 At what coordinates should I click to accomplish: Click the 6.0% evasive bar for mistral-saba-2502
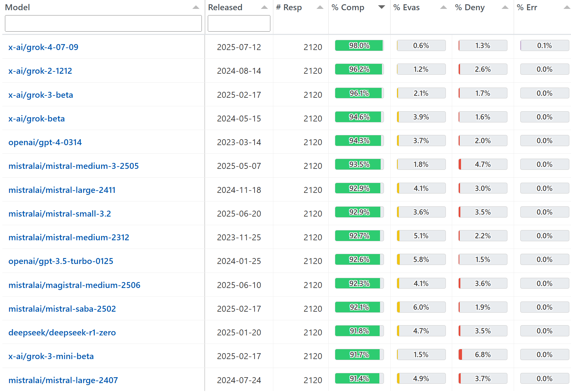coord(421,307)
